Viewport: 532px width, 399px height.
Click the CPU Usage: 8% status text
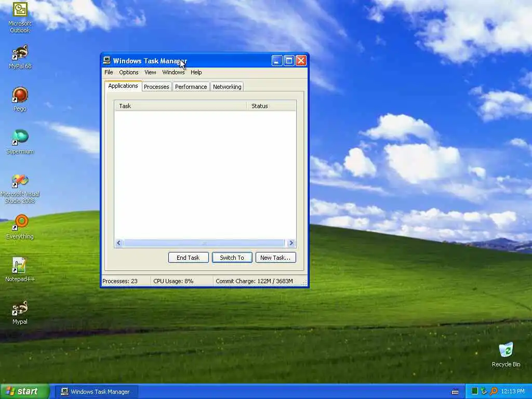point(174,281)
